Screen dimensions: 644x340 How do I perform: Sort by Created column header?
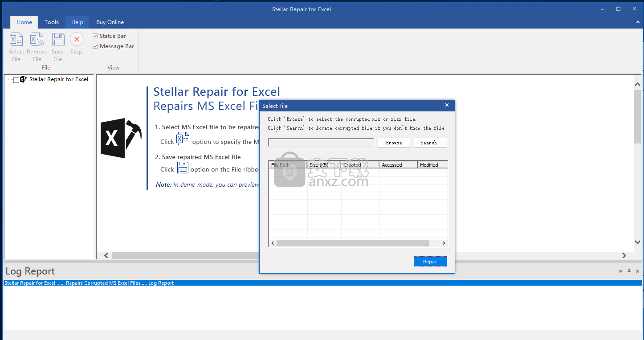(360, 165)
